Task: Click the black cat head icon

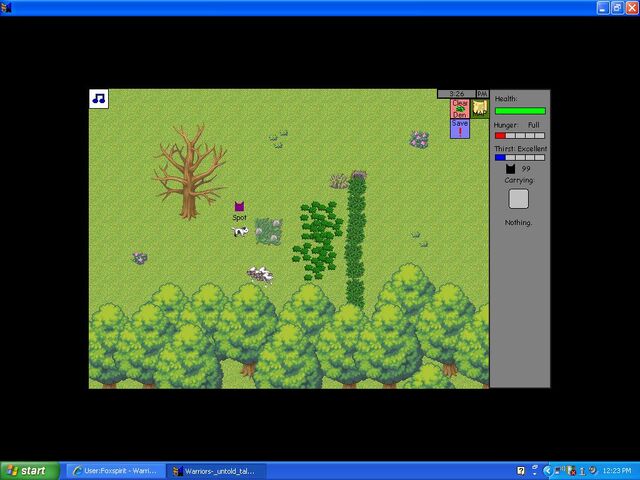Action: [510, 169]
